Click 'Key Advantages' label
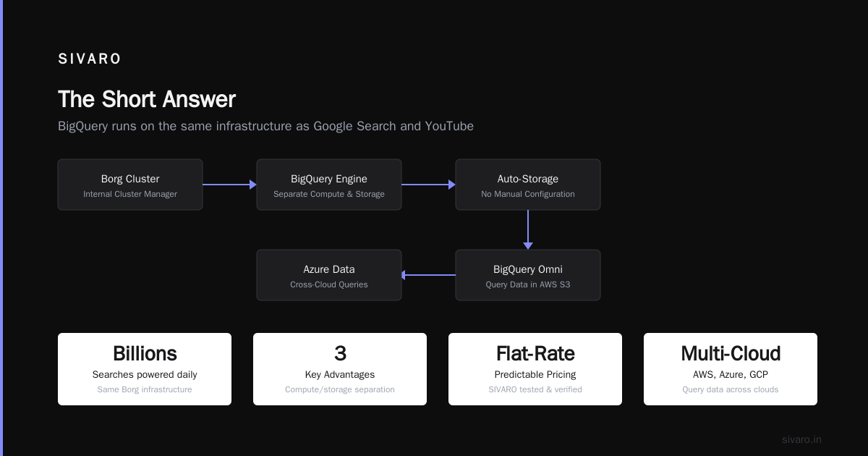868x456 pixels. (x=340, y=375)
